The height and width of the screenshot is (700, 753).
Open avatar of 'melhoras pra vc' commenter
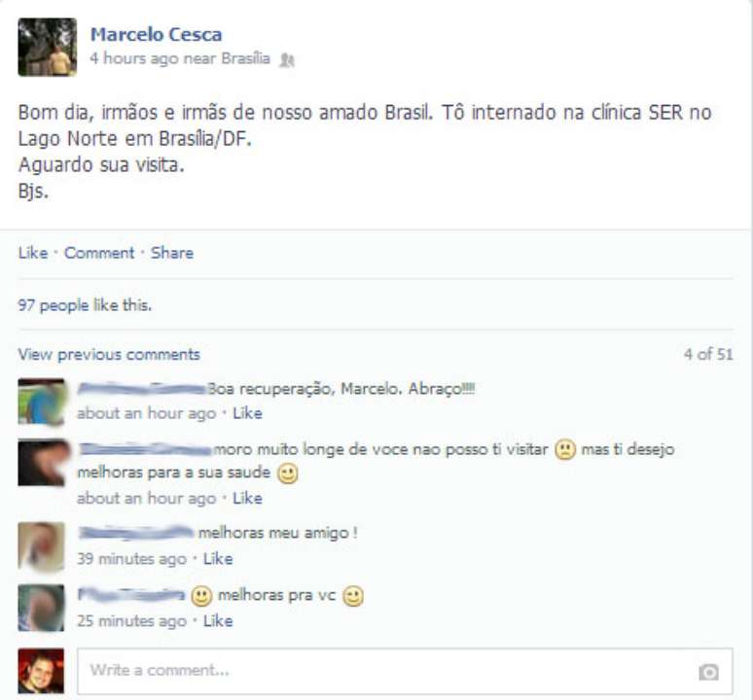click(x=41, y=608)
